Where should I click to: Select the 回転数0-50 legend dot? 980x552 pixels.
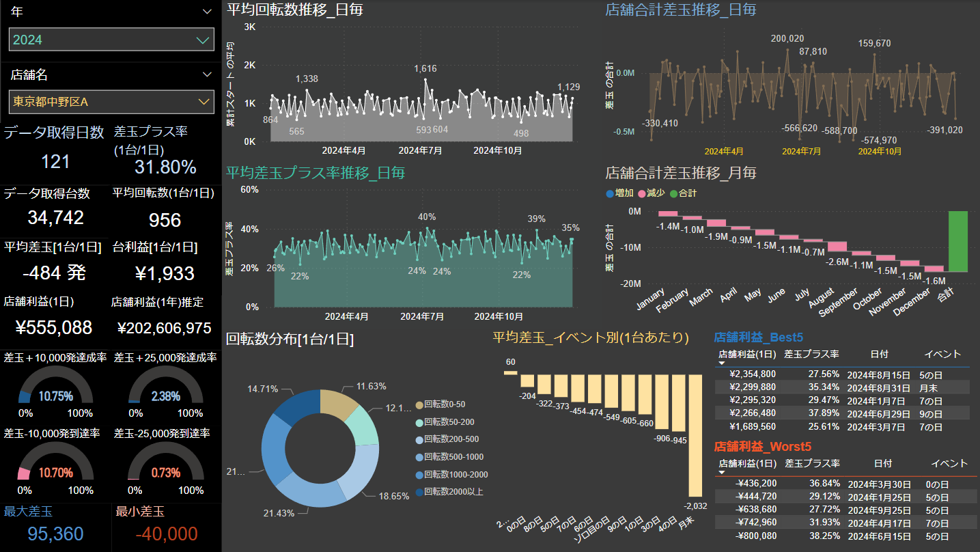pyautogui.click(x=419, y=404)
